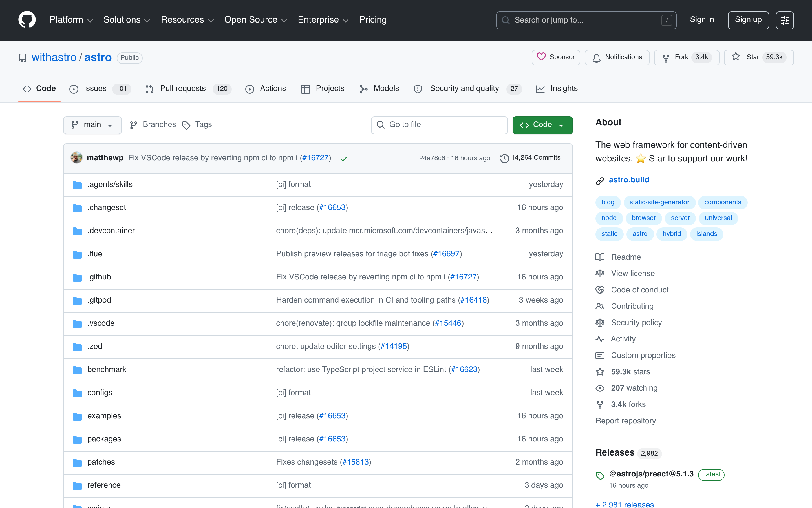Click the folder icon for .agents/skills
This screenshot has width=812, height=508.
pos(77,185)
